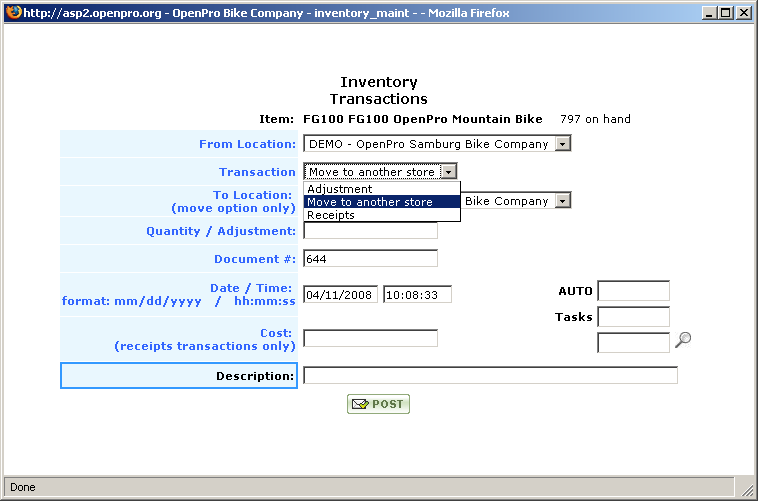Click the Tasks text box
This screenshot has width=758, height=501.
(x=633, y=317)
